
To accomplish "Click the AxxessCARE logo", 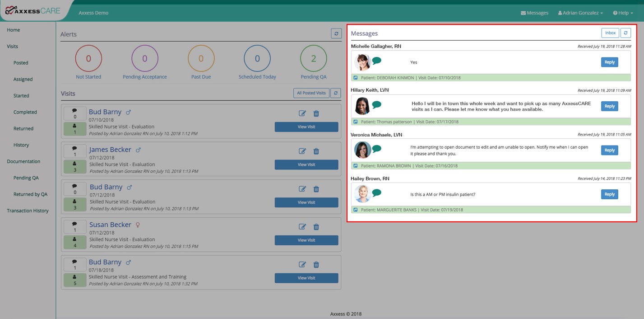I will click(32, 11).
